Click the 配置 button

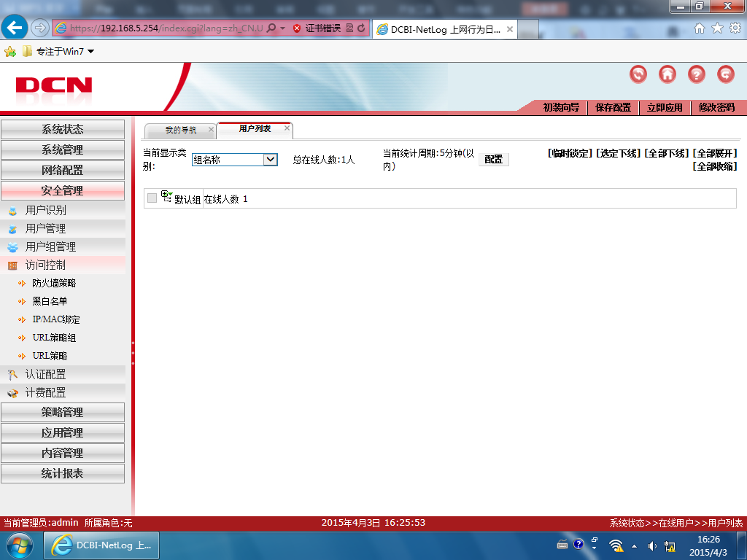(x=494, y=160)
